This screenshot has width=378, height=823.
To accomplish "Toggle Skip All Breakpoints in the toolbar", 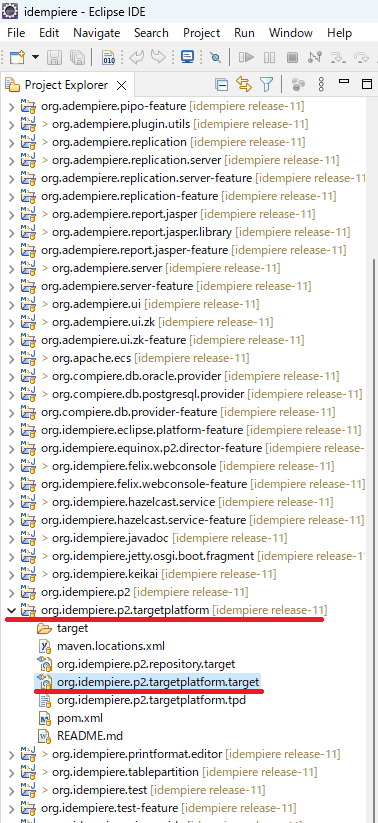I will 215,57.
